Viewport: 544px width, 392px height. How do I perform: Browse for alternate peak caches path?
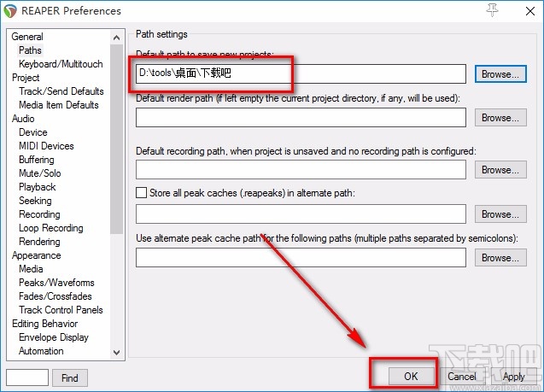[500, 214]
